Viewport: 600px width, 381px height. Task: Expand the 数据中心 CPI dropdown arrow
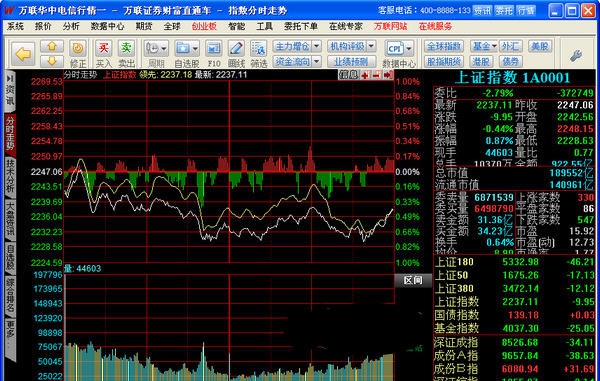409,48
